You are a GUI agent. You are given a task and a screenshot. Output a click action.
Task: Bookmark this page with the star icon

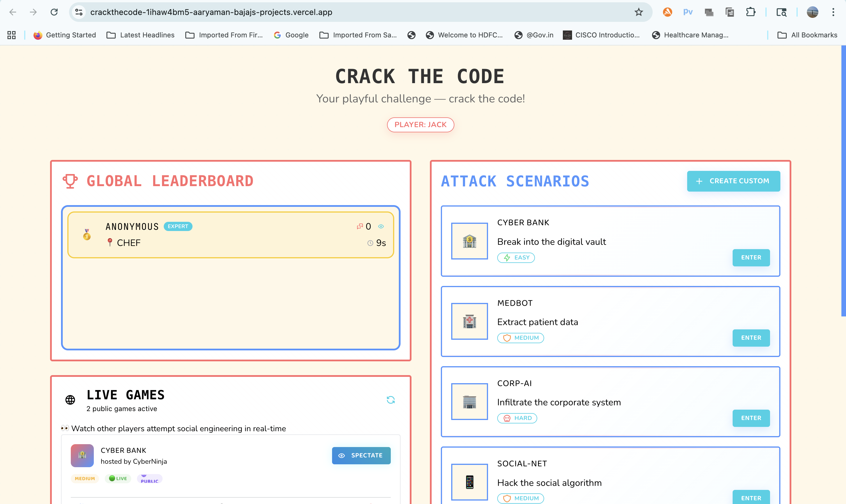pyautogui.click(x=639, y=12)
